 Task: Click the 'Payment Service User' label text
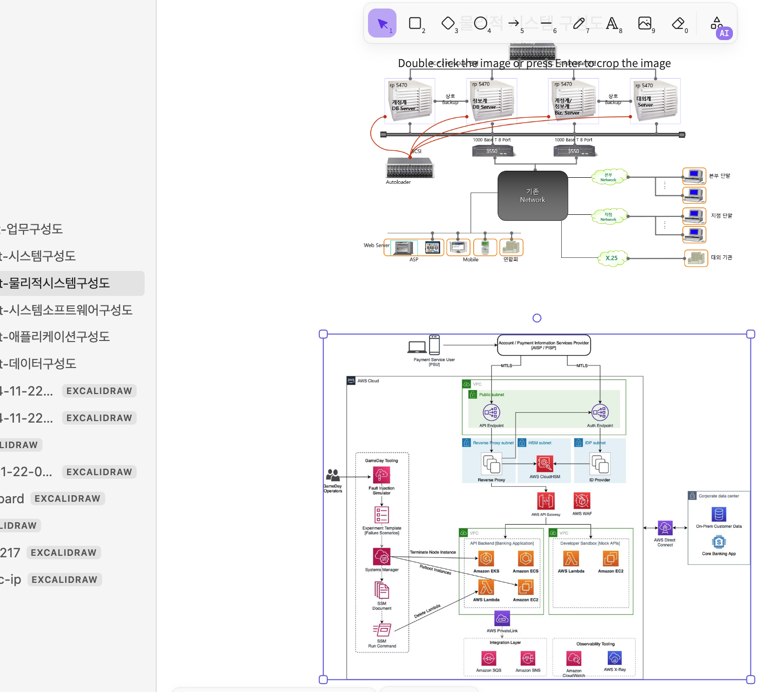434,360
